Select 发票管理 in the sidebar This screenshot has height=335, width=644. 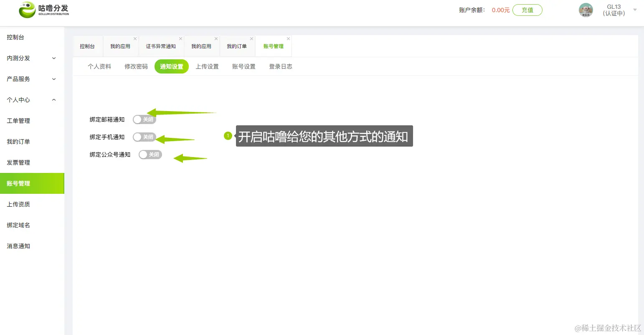tap(18, 162)
